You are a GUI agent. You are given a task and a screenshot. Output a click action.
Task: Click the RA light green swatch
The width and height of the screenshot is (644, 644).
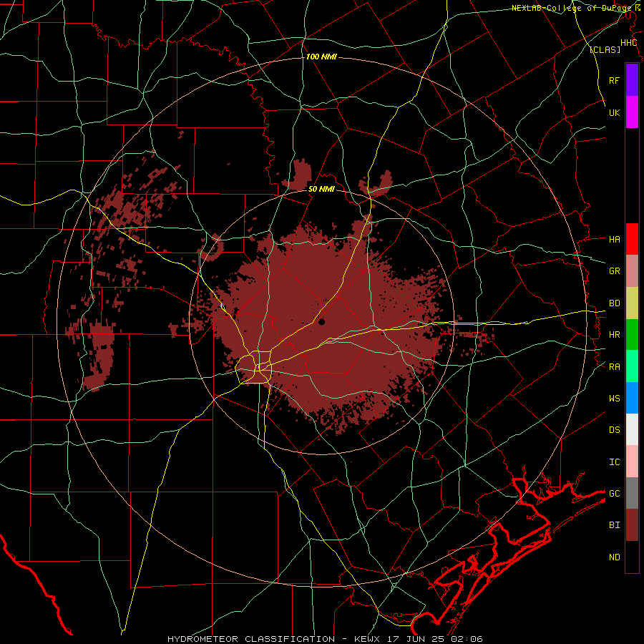point(632,366)
